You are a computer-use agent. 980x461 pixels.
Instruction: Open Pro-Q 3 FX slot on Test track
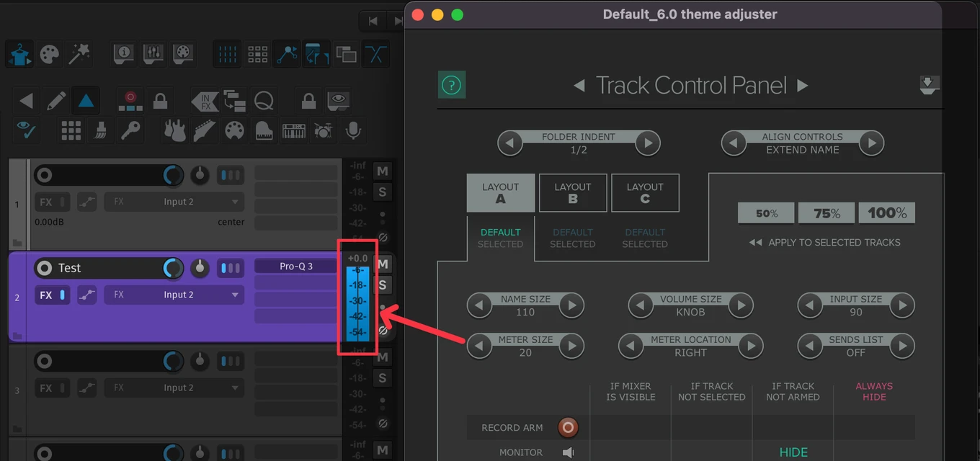[295, 267]
